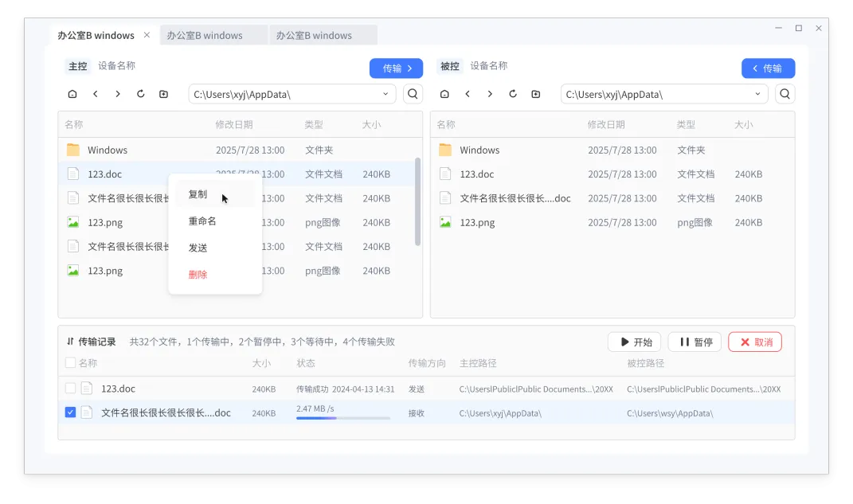The height and width of the screenshot is (504, 853).
Task: Click the home icon in the left panel
Action: pos(72,93)
